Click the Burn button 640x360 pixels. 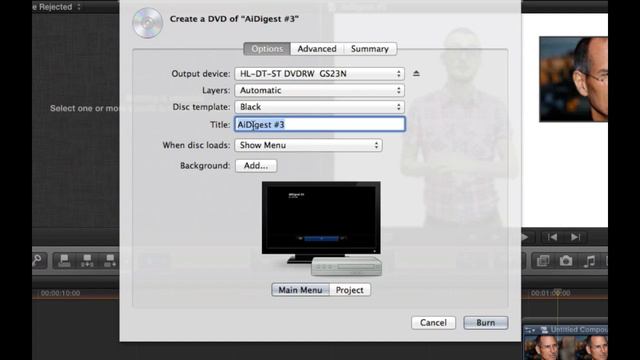point(486,323)
